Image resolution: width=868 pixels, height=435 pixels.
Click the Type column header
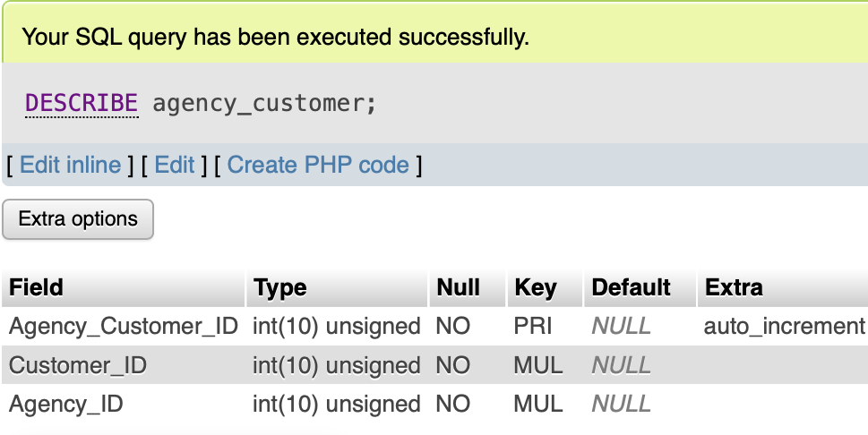280,287
